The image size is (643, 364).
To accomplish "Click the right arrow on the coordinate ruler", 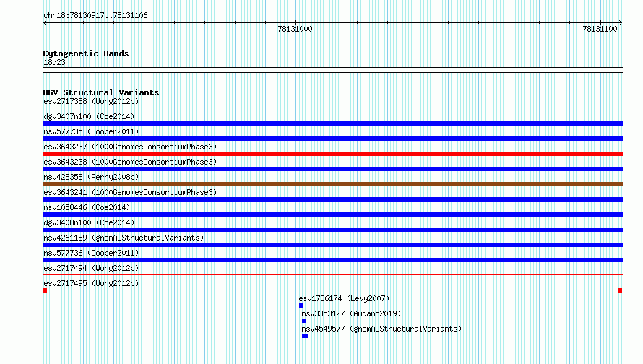I will point(620,23).
